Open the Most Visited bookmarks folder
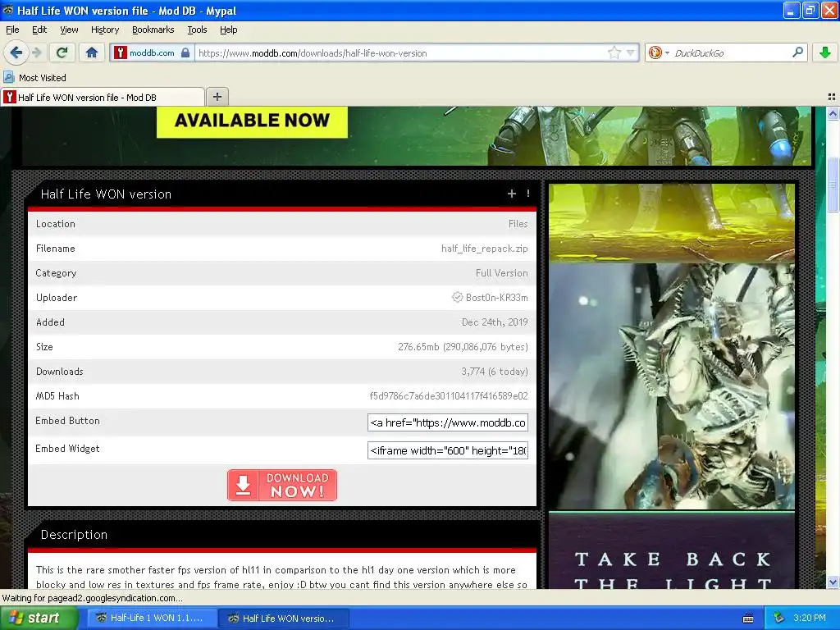The width and height of the screenshot is (840, 630). coord(35,78)
